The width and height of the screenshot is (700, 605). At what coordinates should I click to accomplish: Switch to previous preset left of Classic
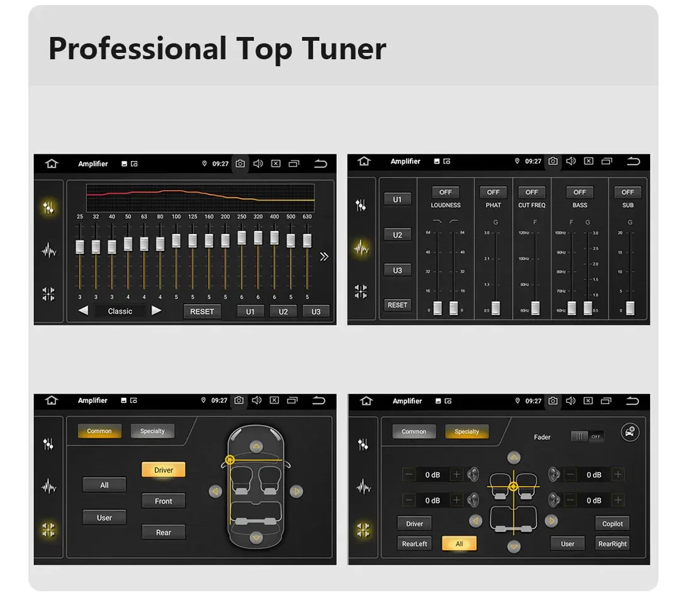pos(83,311)
